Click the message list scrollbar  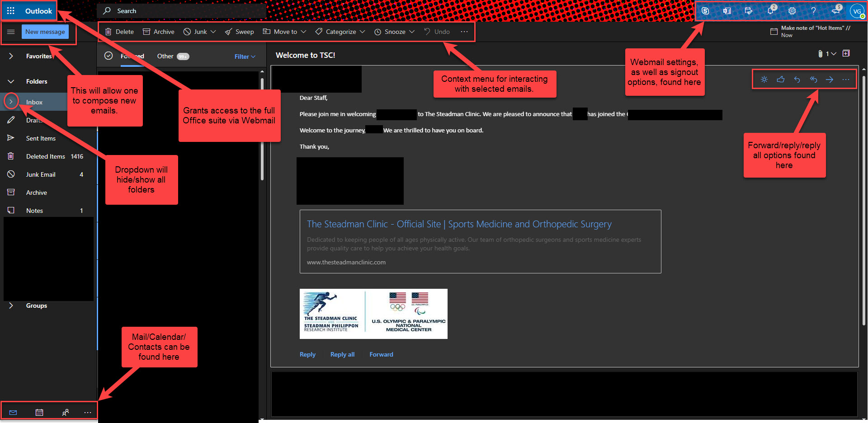pyautogui.click(x=262, y=129)
